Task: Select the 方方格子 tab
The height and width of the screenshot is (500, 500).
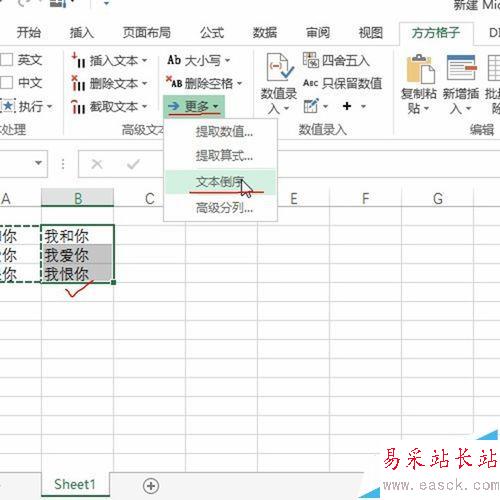Action: point(436,33)
